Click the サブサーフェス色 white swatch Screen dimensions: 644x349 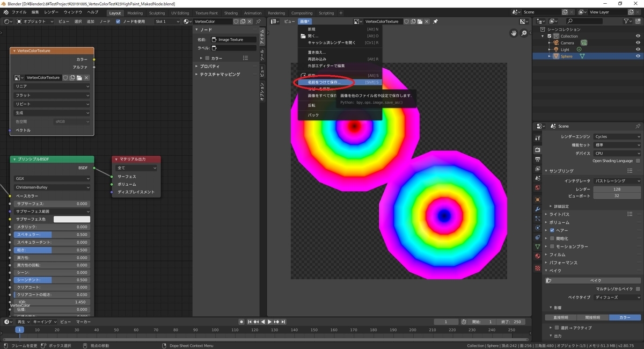click(72, 219)
